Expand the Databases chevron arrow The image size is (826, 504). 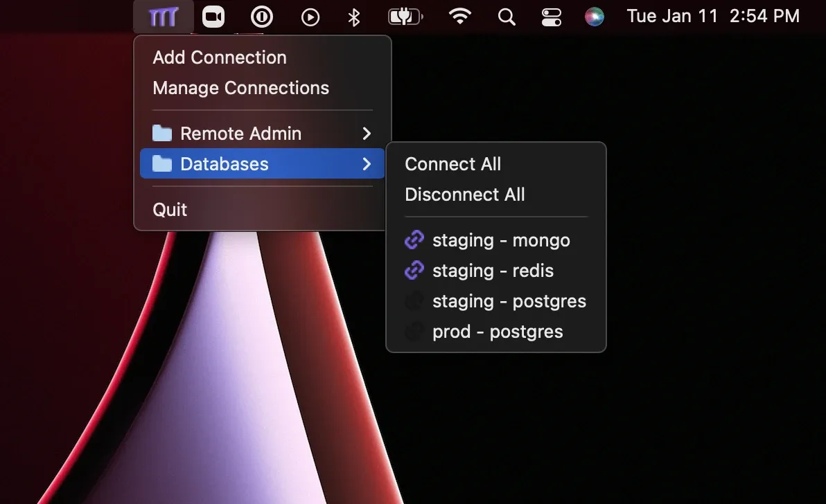(367, 164)
